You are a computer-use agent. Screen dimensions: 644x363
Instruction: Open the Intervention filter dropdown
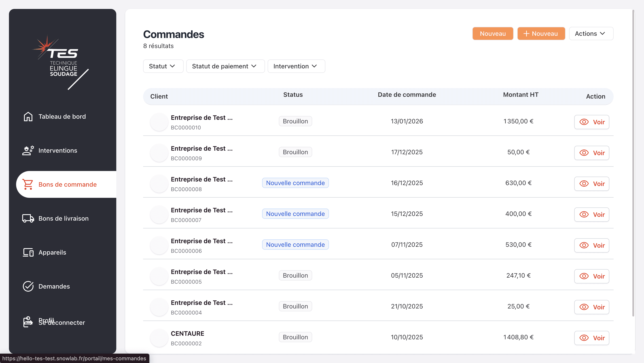296,66
